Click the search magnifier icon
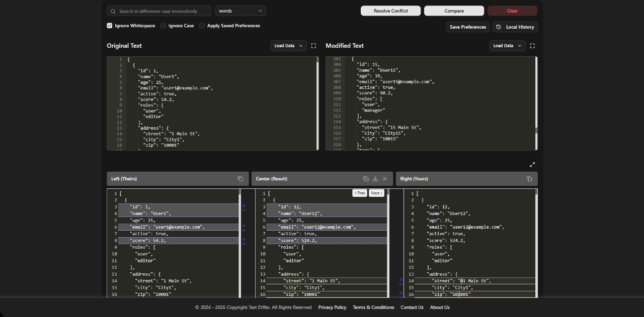Screen dimensions: 644x317 113,11
